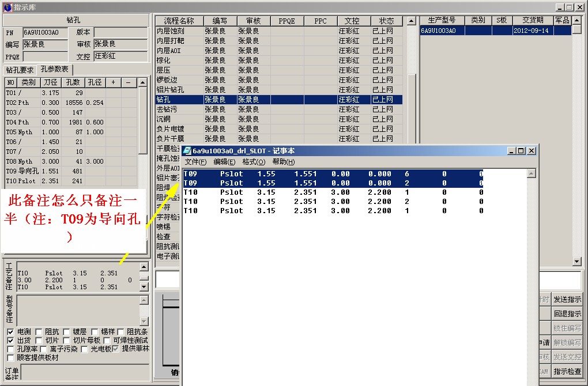Open the 格式(O) menu in Notepad
The height and width of the screenshot is (386, 588).
point(254,161)
